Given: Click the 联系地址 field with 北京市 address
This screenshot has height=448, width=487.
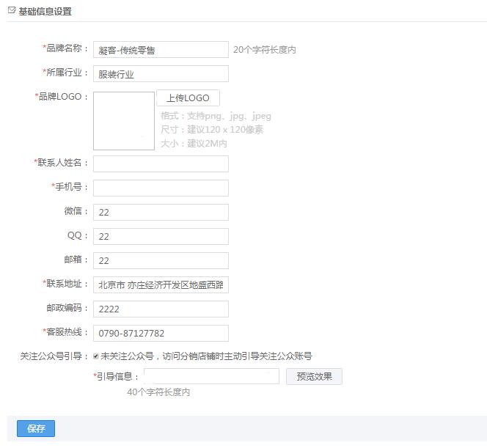Looking at the screenshot, I should (x=161, y=284).
